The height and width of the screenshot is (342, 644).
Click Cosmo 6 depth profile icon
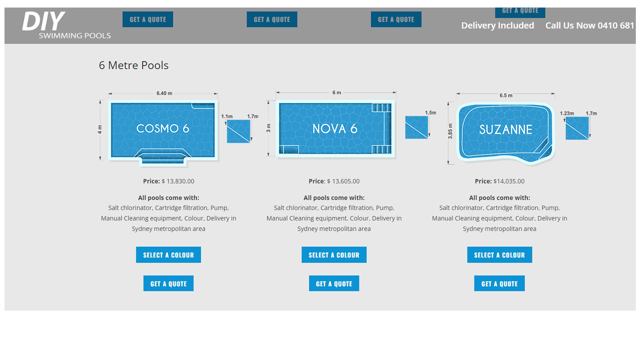[x=238, y=131]
